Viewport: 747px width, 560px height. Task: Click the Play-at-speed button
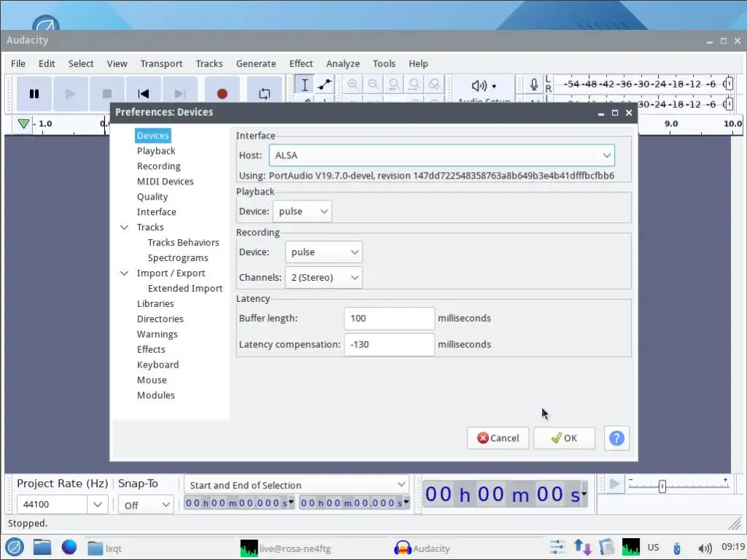tap(614, 485)
